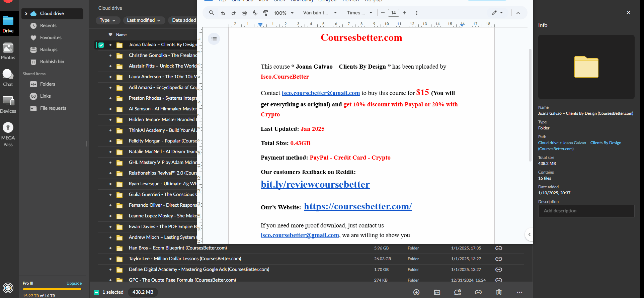Click the paint format roller icon
Image resolution: width=644 pixels, height=298 pixels.
265,13
